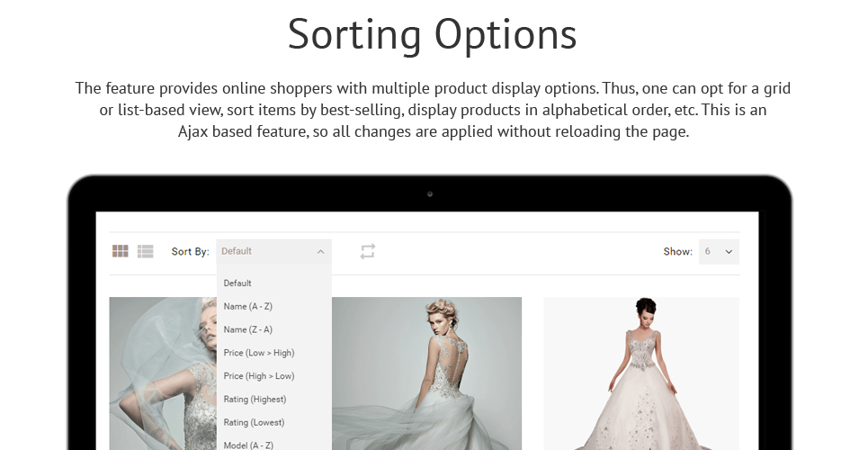The image size is (868, 450).
Task: Sort by Price (High > Low)
Action: [259, 376]
